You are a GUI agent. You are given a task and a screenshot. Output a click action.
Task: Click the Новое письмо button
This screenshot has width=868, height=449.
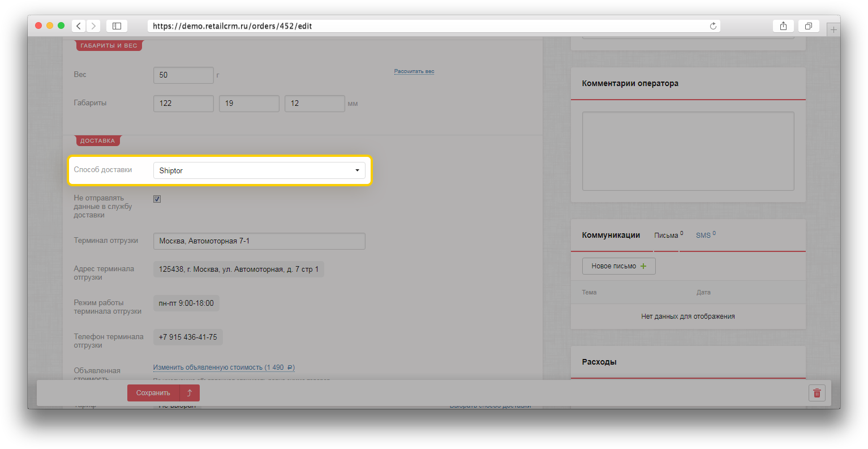(618, 266)
